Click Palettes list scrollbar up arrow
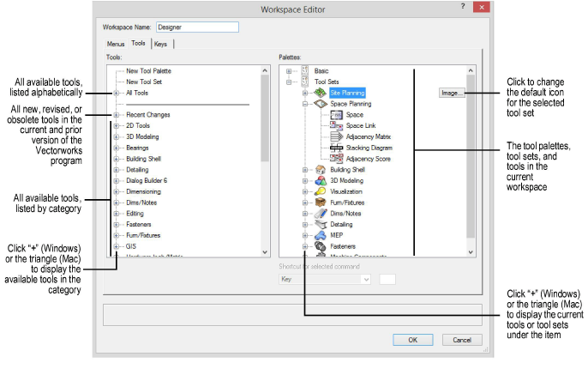588x375 pixels. pyautogui.click(x=471, y=70)
